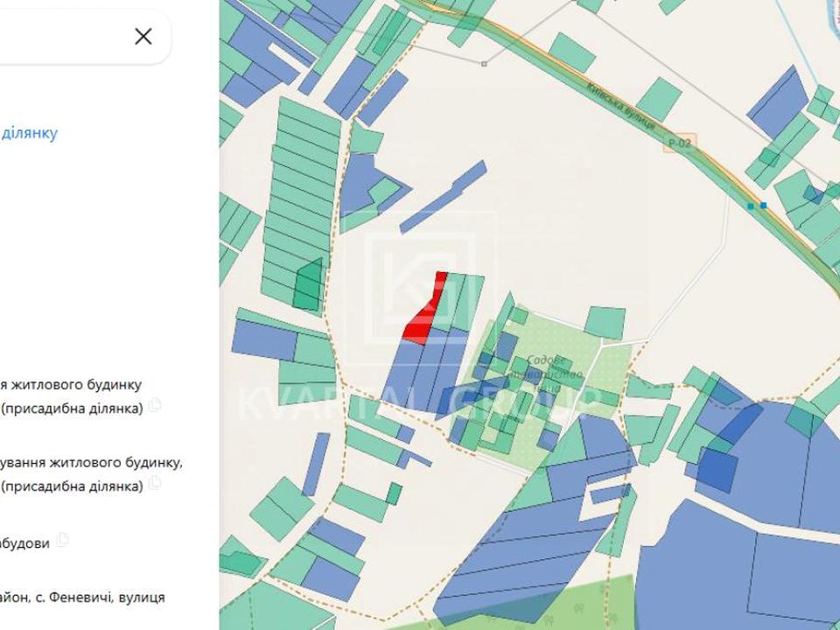Click the 'я житлового будинку' purpose text
Image resolution: width=840 pixels, height=630 pixels.
pos(72,384)
